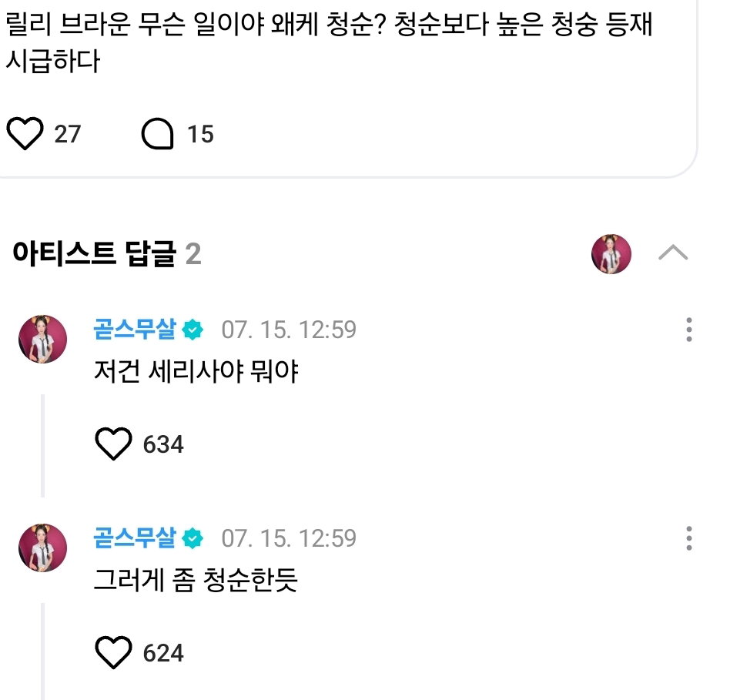Screen dimensions: 730x700
Task: Tap the fan post text about 릴리 브라운
Action: tap(329, 42)
